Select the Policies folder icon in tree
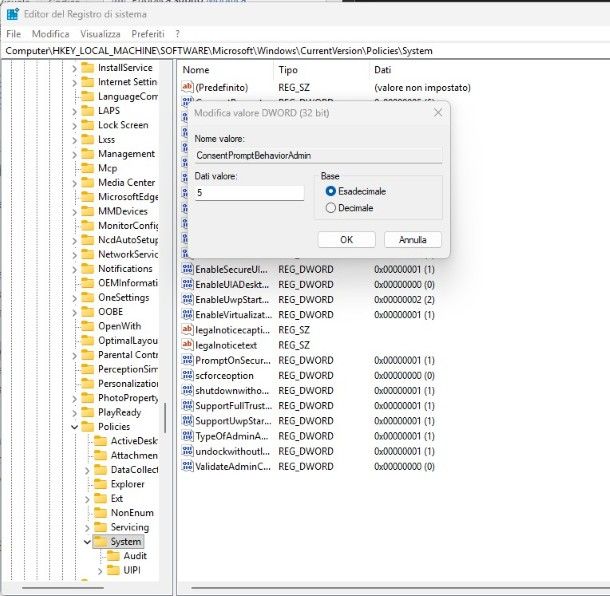Image resolution: width=610 pixels, height=596 pixels. (x=87, y=427)
